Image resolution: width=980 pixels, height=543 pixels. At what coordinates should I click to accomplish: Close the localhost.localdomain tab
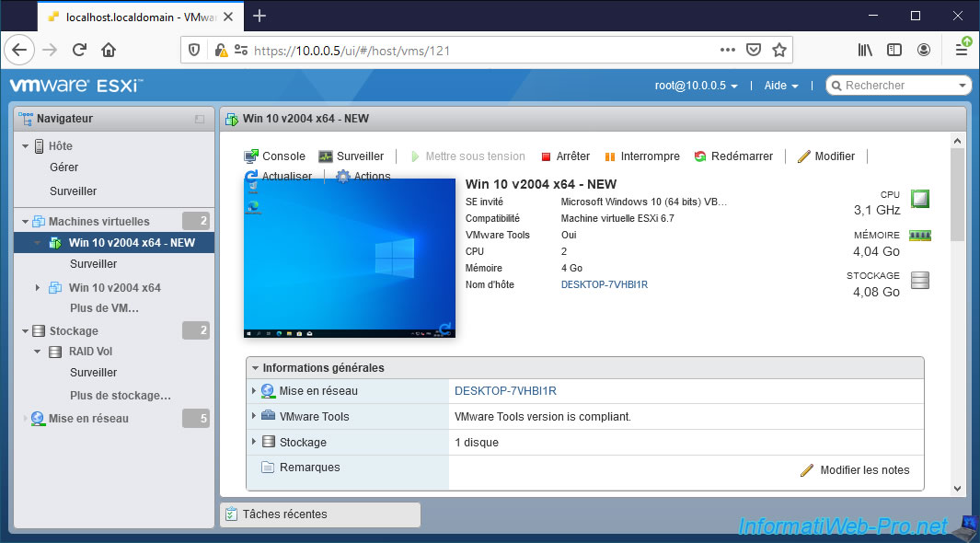click(228, 17)
